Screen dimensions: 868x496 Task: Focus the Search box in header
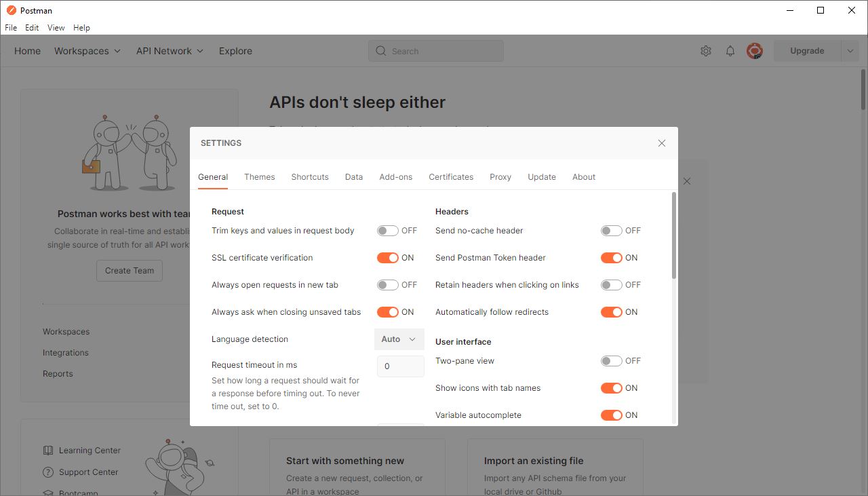click(x=436, y=51)
